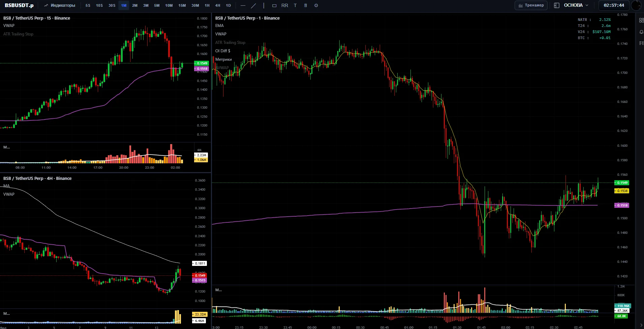Switch to the 10M timeframe
Screen dimensions: 644x329
(x=169, y=5)
